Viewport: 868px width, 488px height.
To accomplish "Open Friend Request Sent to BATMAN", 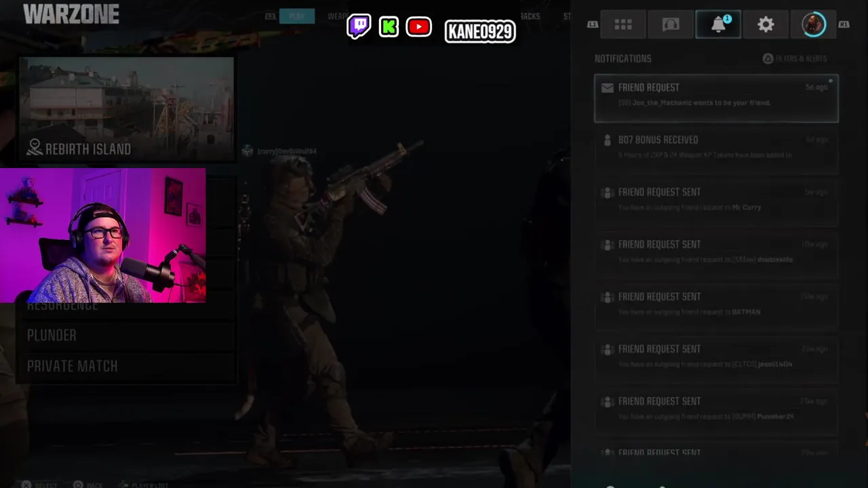I will (716, 306).
